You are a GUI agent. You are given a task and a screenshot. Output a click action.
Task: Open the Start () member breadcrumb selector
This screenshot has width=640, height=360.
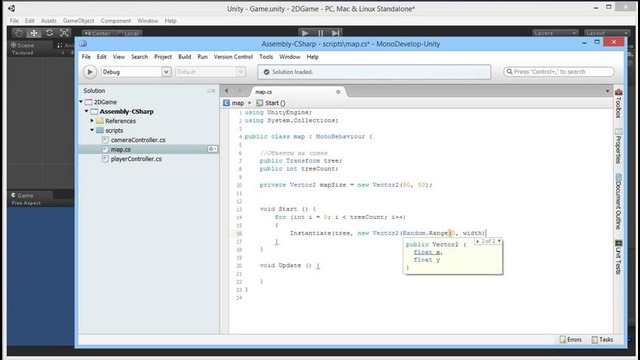click(x=271, y=103)
